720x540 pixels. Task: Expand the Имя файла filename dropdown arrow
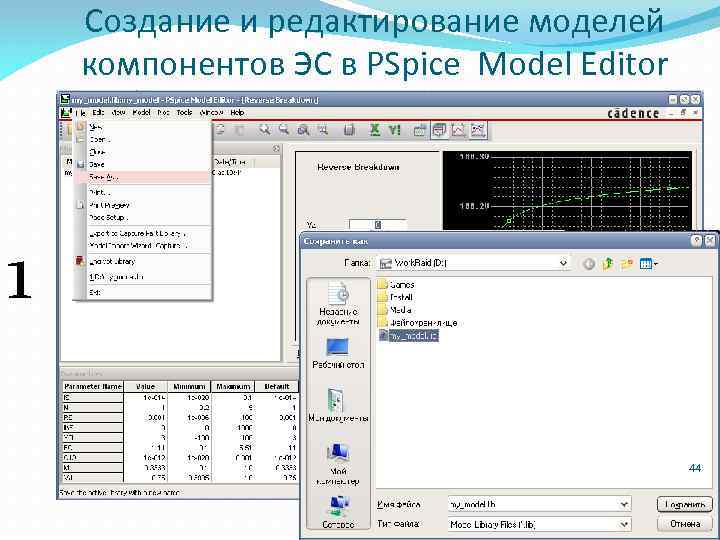pyautogui.click(x=624, y=504)
